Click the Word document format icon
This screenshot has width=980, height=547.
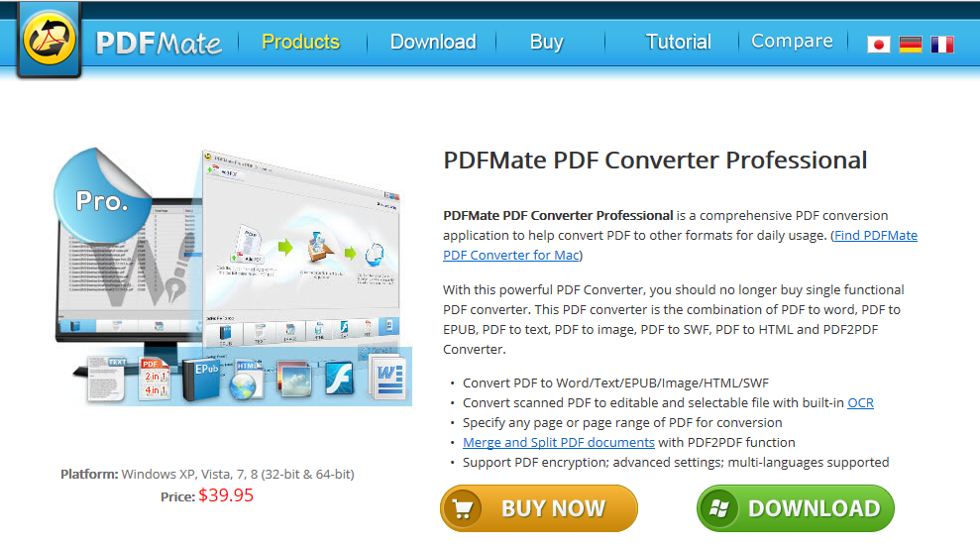tap(386, 377)
